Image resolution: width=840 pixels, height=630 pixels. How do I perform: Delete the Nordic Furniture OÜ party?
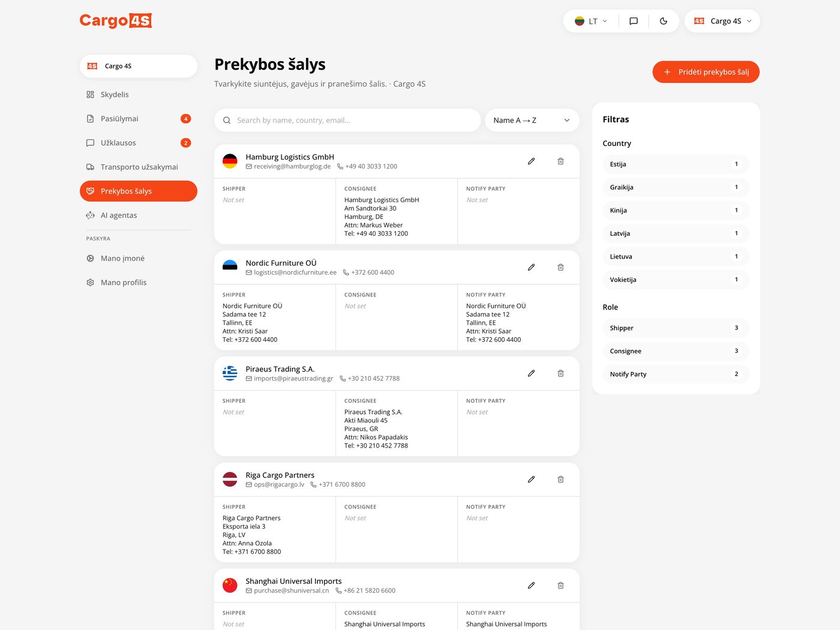coord(560,268)
